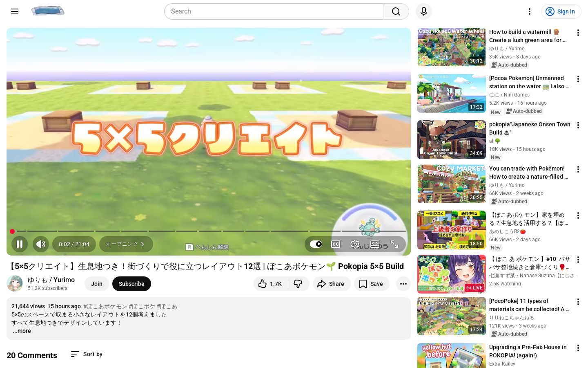Open options for trade with Pokémon video

click(578, 169)
